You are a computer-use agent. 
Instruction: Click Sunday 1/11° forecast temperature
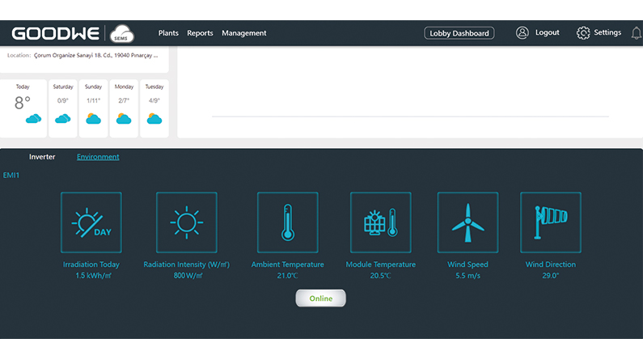[x=94, y=100]
